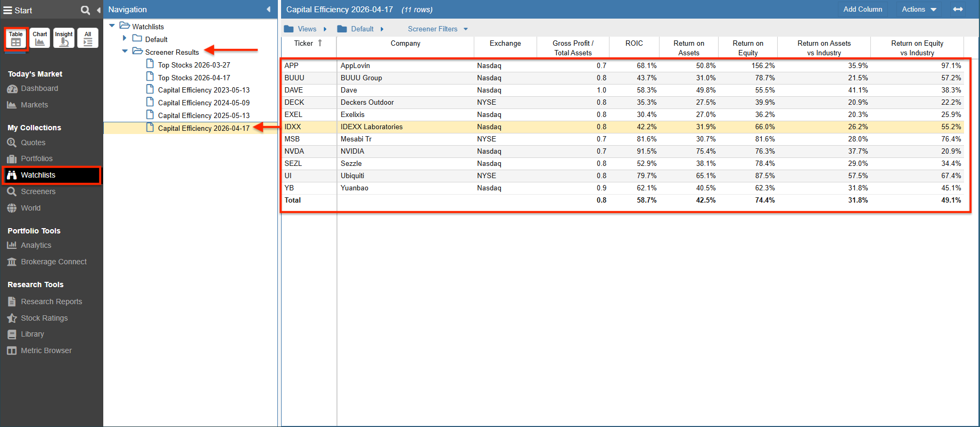980x427 pixels.
Task: Open Top Stocks 2026-04-17 watchlist
Action: pyautogui.click(x=194, y=78)
